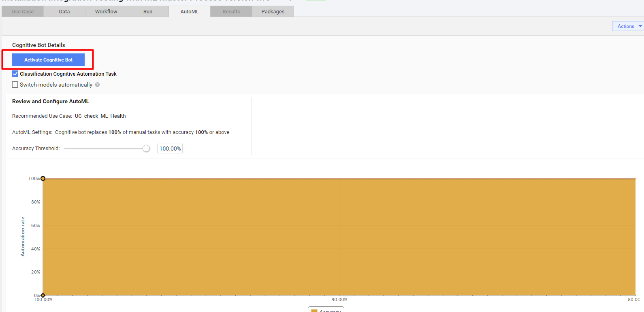Click the Cognitive Bot Details heading
Image resolution: width=644 pixels, height=312 pixels.
click(x=38, y=45)
